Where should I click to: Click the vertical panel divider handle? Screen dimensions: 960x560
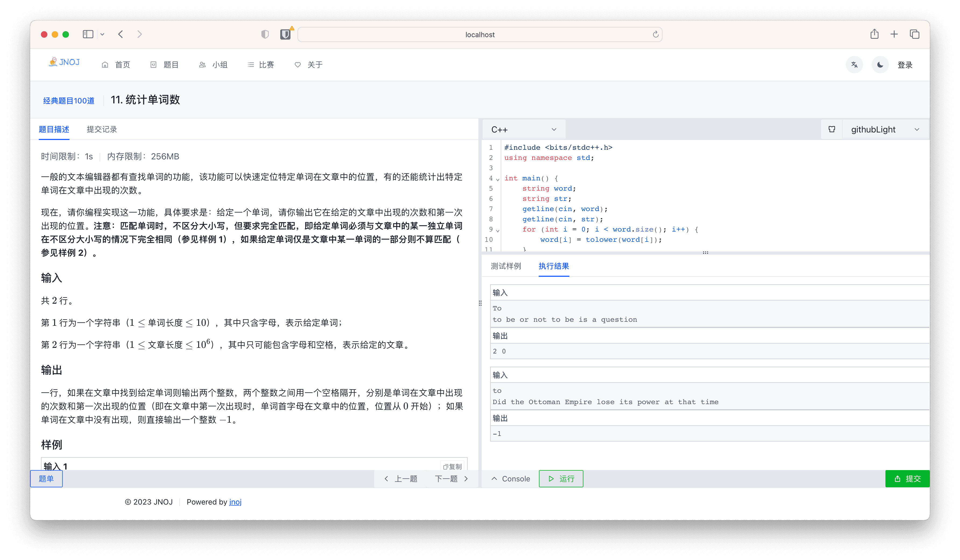pyautogui.click(x=480, y=303)
